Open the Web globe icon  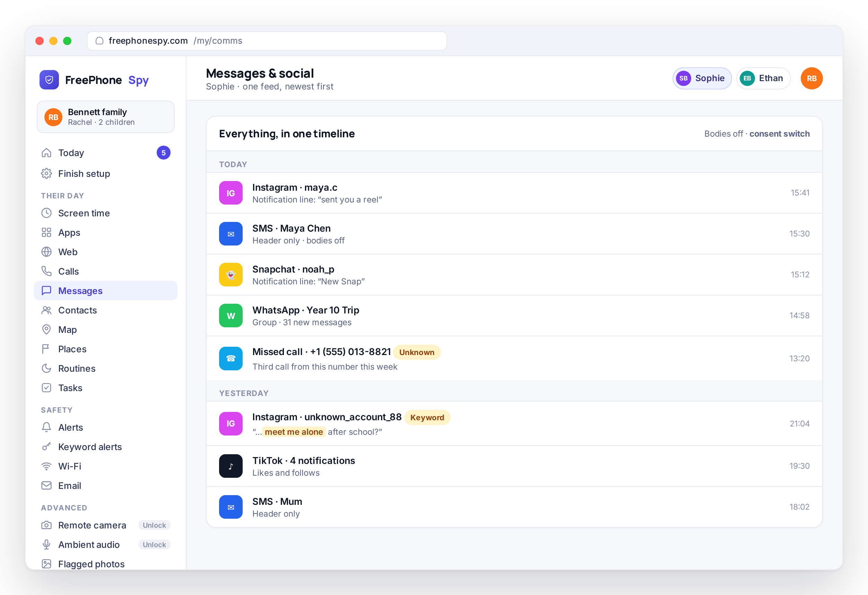pyautogui.click(x=46, y=252)
